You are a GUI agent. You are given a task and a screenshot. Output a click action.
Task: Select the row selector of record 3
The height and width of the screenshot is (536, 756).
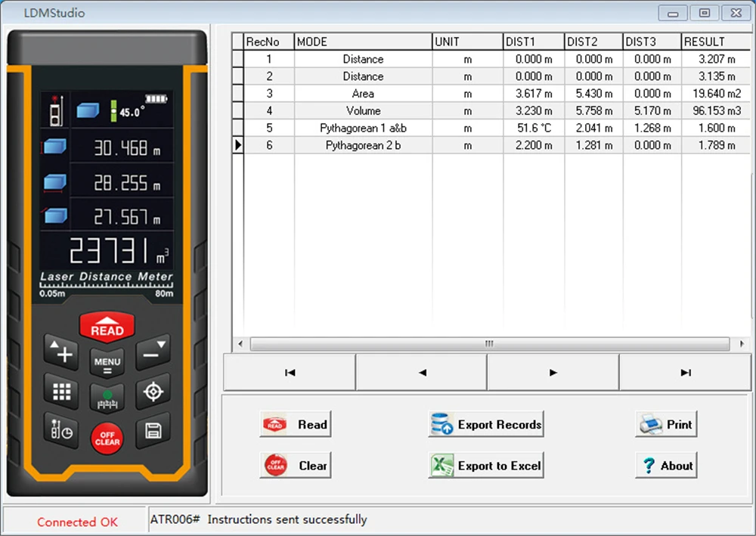(x=237, y=94)
